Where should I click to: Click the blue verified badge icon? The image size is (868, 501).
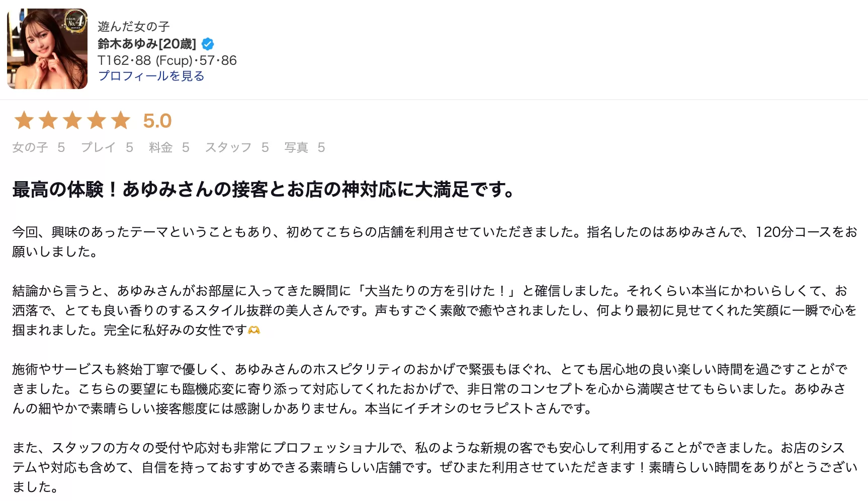[208, 44]
